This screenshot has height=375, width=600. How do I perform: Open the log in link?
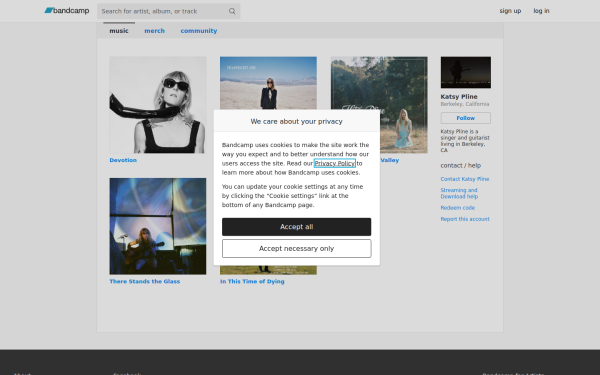pyautogui.click(x=541, y=11)
